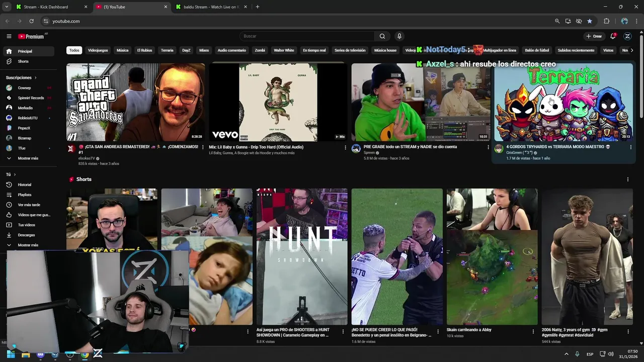
Task: Open options menu for PRE GRABE video
Action: tap(488, 147)
